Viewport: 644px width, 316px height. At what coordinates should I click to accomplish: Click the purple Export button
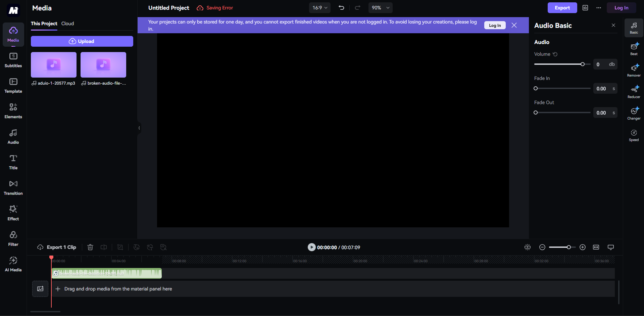coord(562,8)
